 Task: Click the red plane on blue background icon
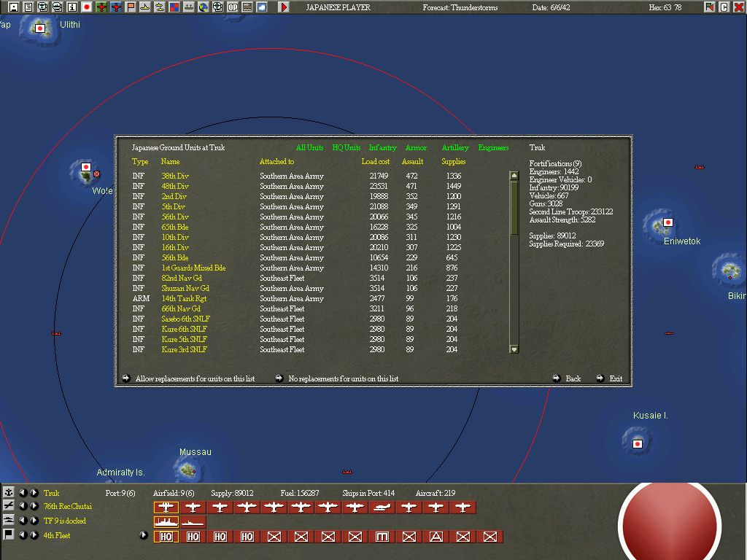pos(116,7)
